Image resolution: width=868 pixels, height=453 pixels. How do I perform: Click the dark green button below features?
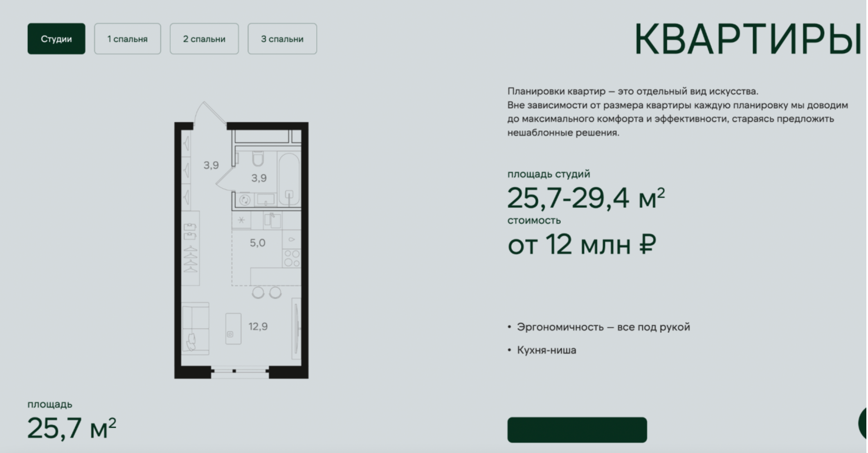click(577, 430)
